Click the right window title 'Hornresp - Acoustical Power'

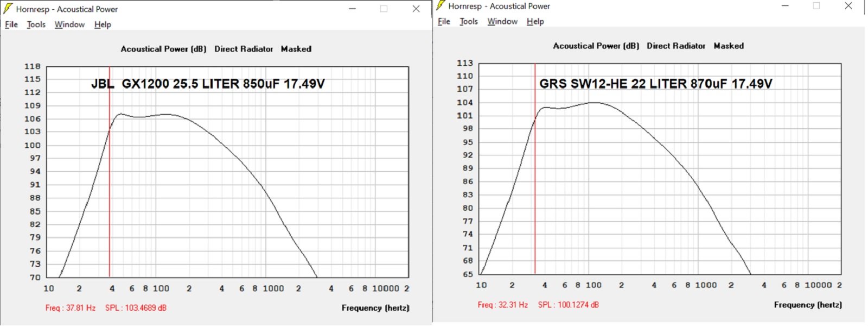point(499,6)
